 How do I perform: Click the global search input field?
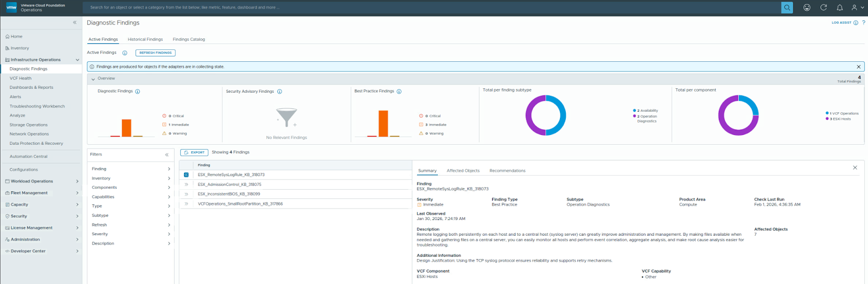coord(432,8)
